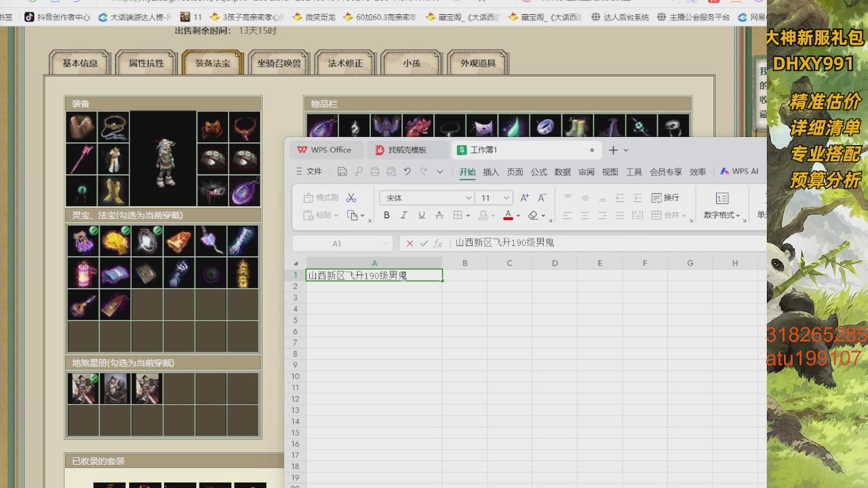This screenshot has width=868, height=488.
Task: Click the decrease indent icon
Action: 620,198
